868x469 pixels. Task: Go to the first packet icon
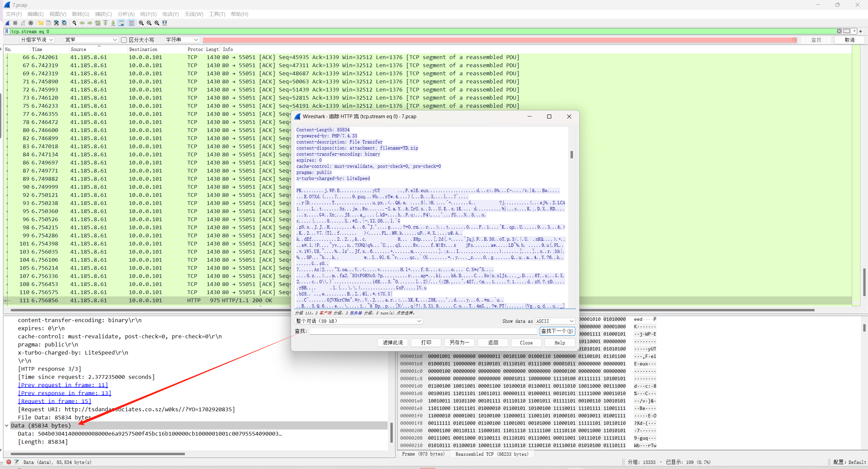105,23
